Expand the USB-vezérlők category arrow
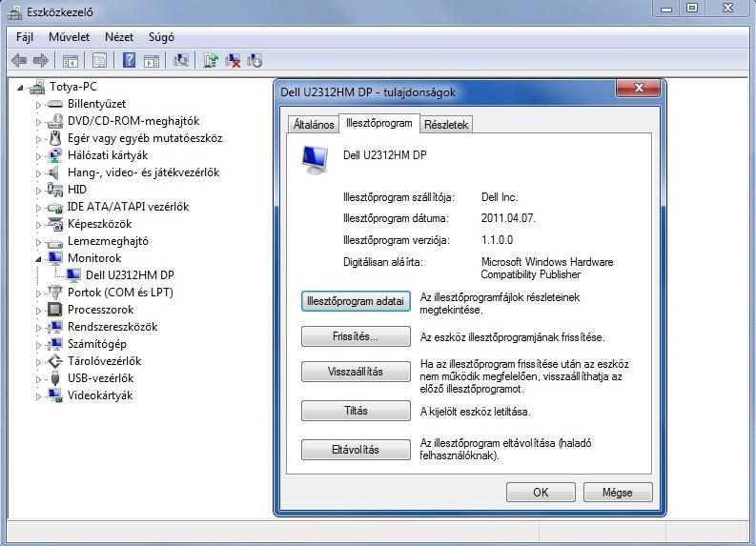The image size is (756, 546). click(x=38, y=379)
